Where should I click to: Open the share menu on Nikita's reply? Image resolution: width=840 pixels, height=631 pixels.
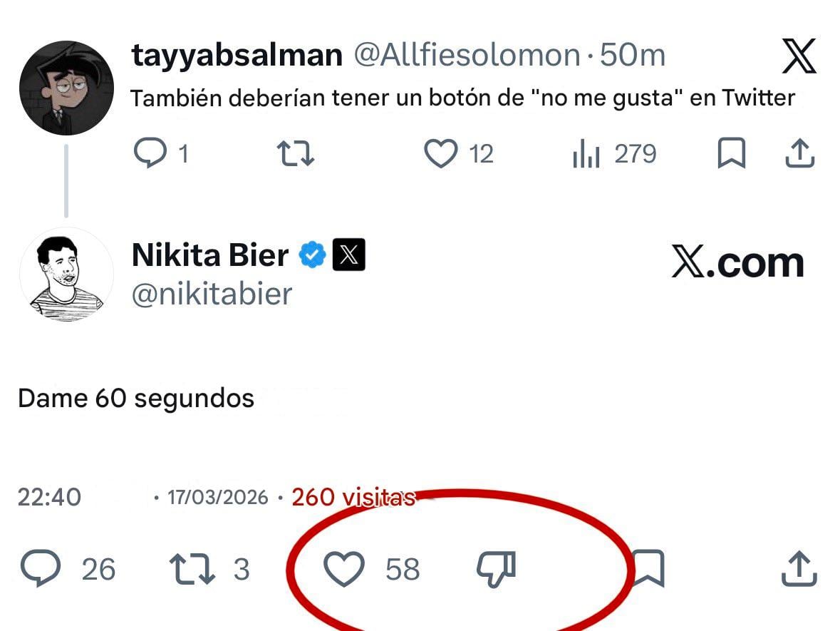799,569
